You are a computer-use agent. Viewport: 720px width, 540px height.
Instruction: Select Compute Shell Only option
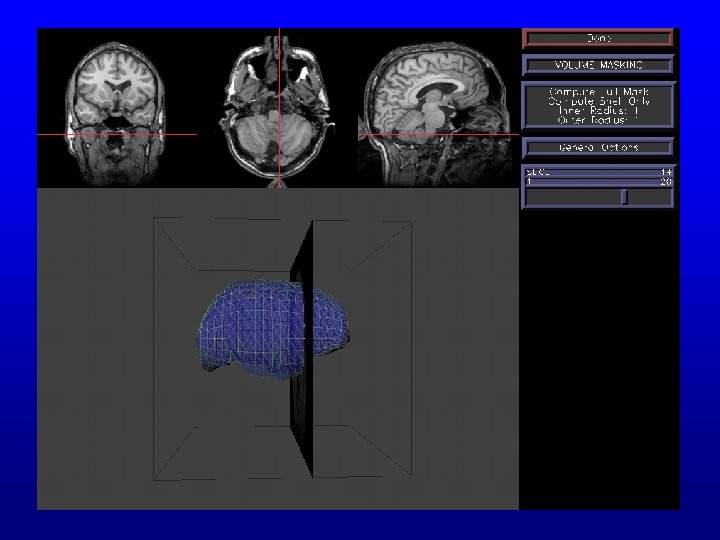coord(598,101)
